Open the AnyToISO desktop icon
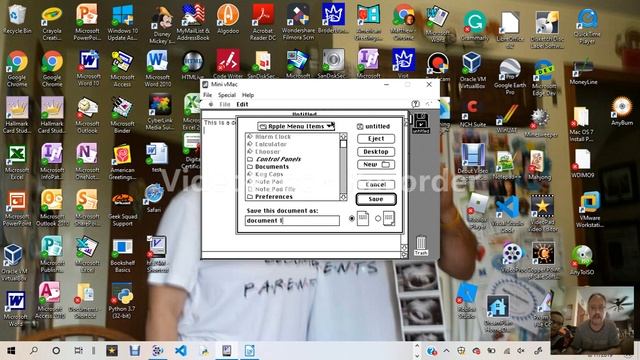 (582, 260)
